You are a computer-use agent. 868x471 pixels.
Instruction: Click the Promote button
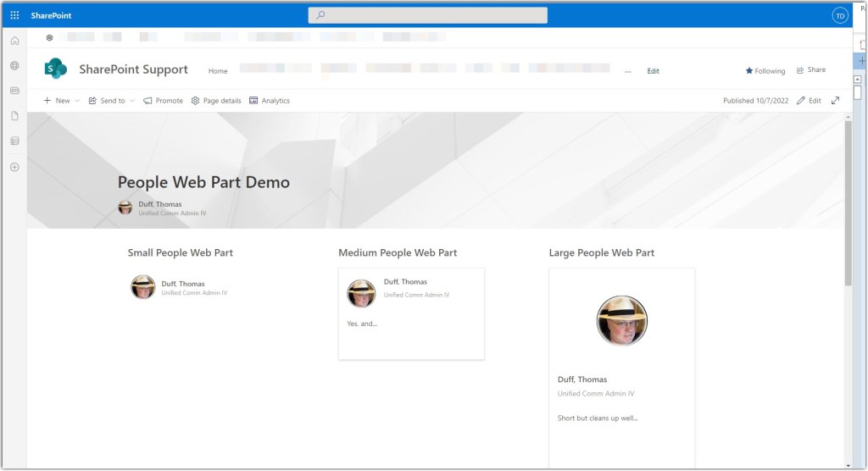point(163,101)
